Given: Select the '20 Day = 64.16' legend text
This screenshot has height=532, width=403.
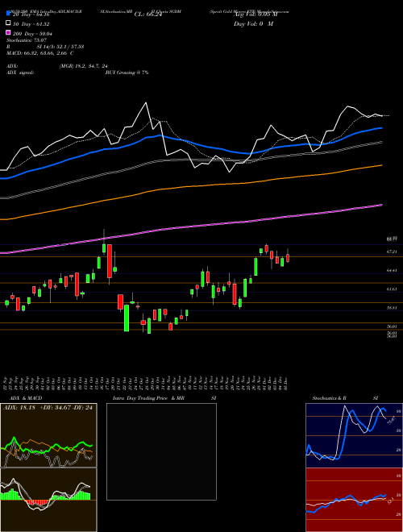Looking at the screenshot, I should pos(31,15).
